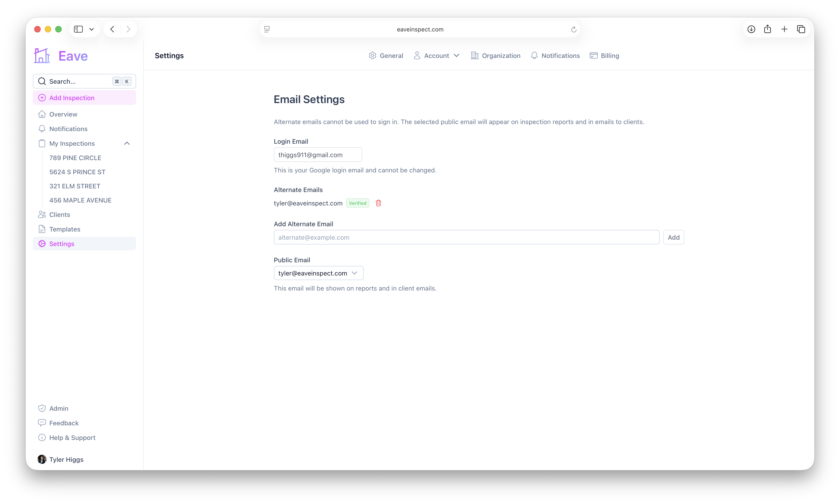Click the Feedback chat bubble icon

[42, 423]
